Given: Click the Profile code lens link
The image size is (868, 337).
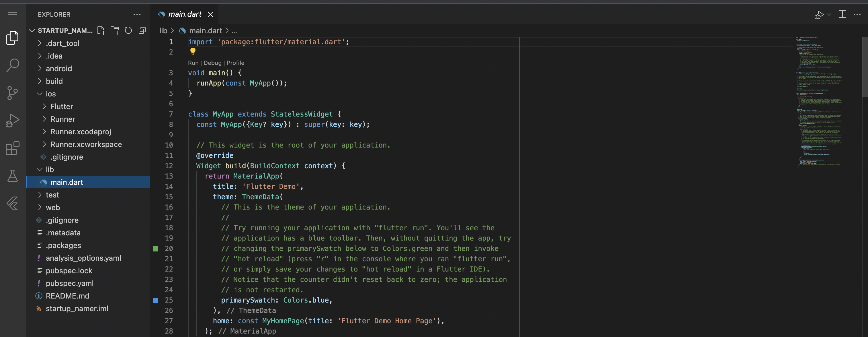Looking at the screenshot, I should tap(235, 63).
